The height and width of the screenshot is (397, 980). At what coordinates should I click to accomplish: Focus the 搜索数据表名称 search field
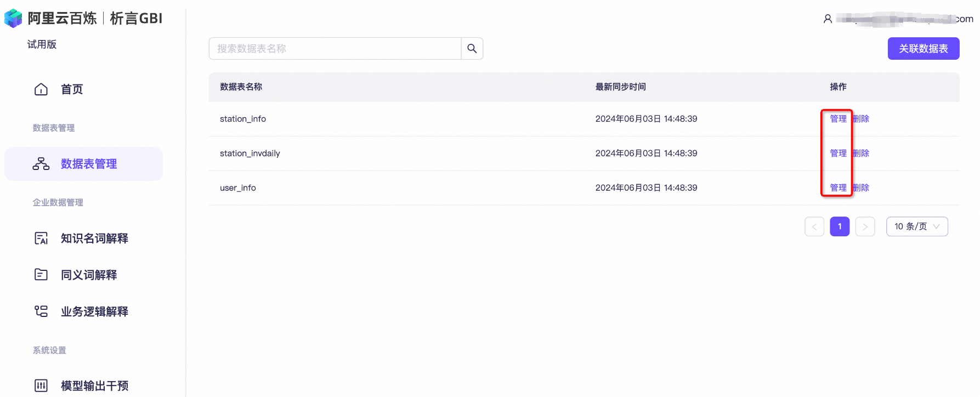pos(335,49)
